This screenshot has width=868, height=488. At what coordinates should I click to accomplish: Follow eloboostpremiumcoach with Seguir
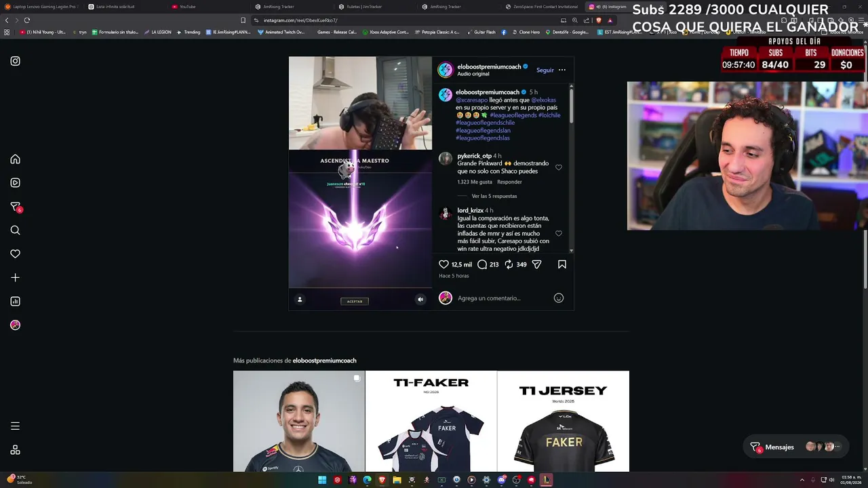(x=545, y=70)
